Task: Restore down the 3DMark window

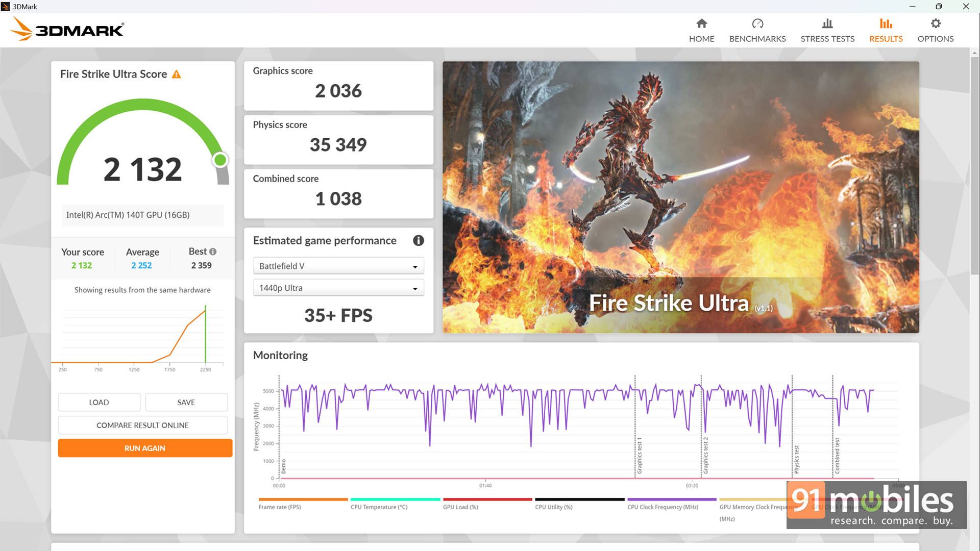Action: coord(939,7)
